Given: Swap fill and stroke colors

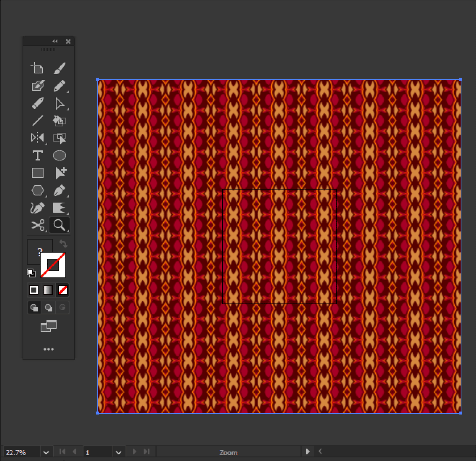Looking at the screenshot, I should coord(63,244).
